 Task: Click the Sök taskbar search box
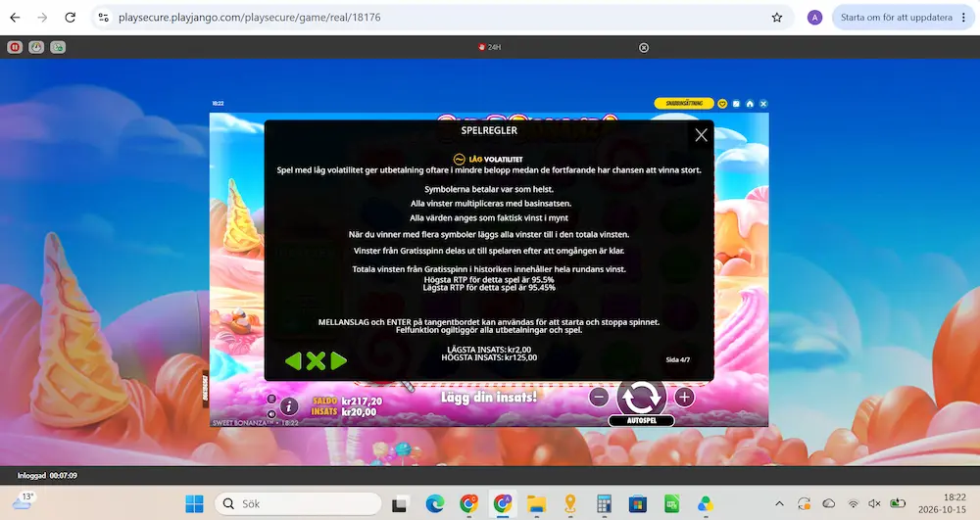click(x=298, y=503)
